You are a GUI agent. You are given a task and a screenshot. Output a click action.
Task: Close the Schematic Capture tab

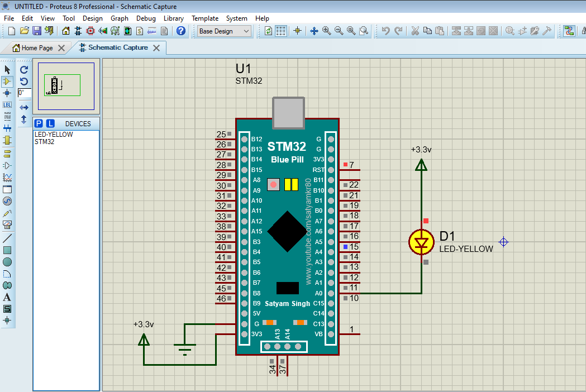[156, 48]
